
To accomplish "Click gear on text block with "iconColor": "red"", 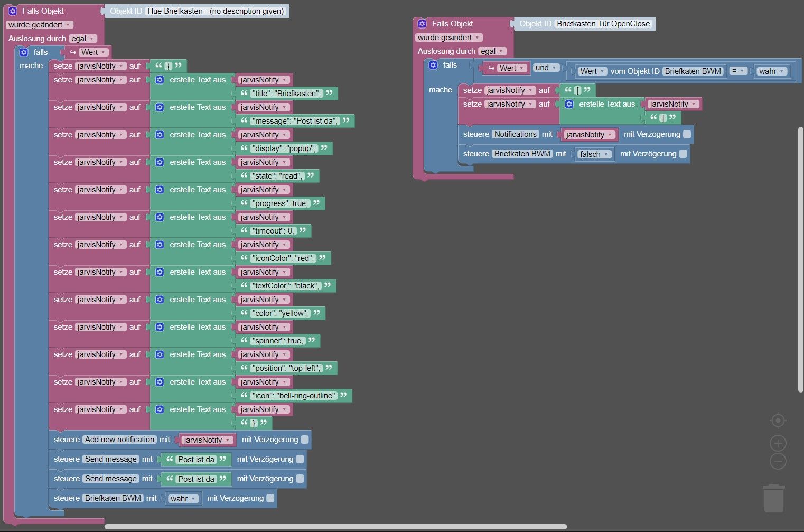I will (x=160, y=245).
